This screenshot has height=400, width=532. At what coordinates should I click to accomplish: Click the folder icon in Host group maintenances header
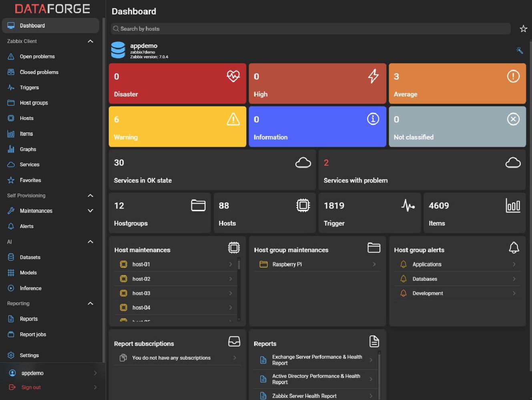coord(374,248)
